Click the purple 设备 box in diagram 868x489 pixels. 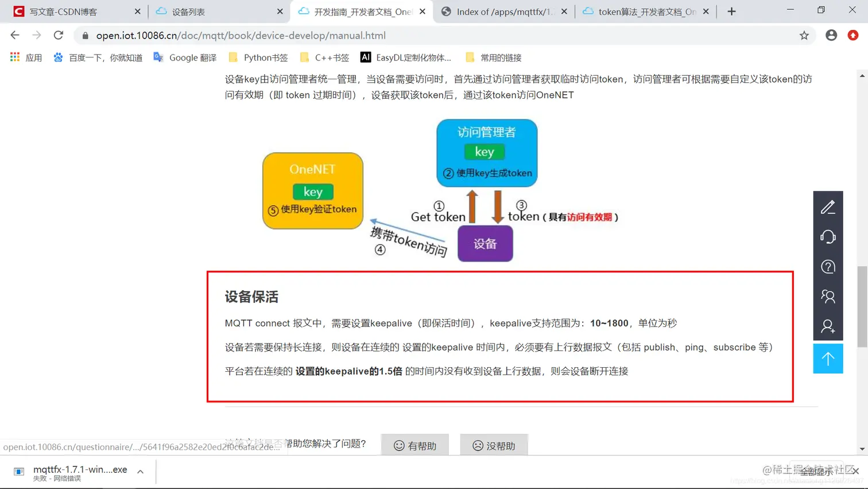coord(485,244)
